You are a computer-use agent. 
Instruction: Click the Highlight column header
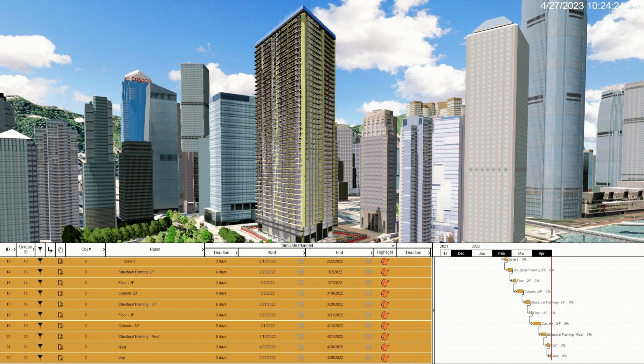tap(385, 252)
